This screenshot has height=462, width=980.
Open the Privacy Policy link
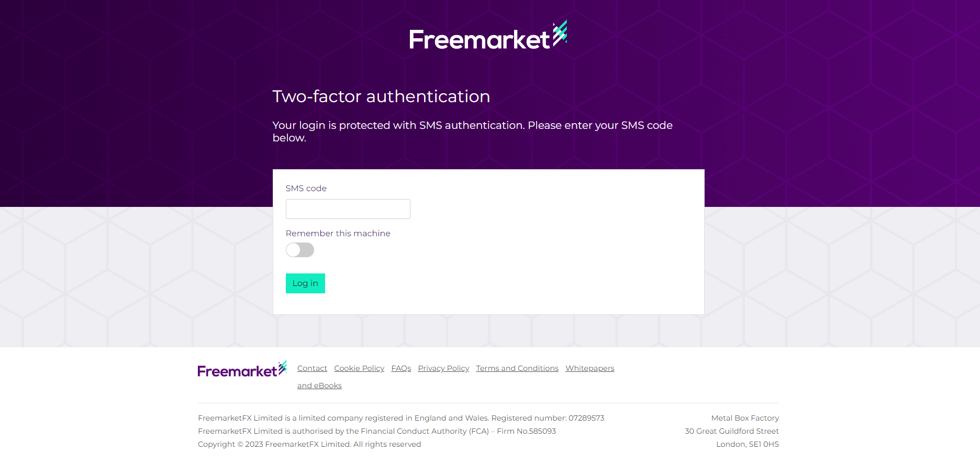(443, 368)
